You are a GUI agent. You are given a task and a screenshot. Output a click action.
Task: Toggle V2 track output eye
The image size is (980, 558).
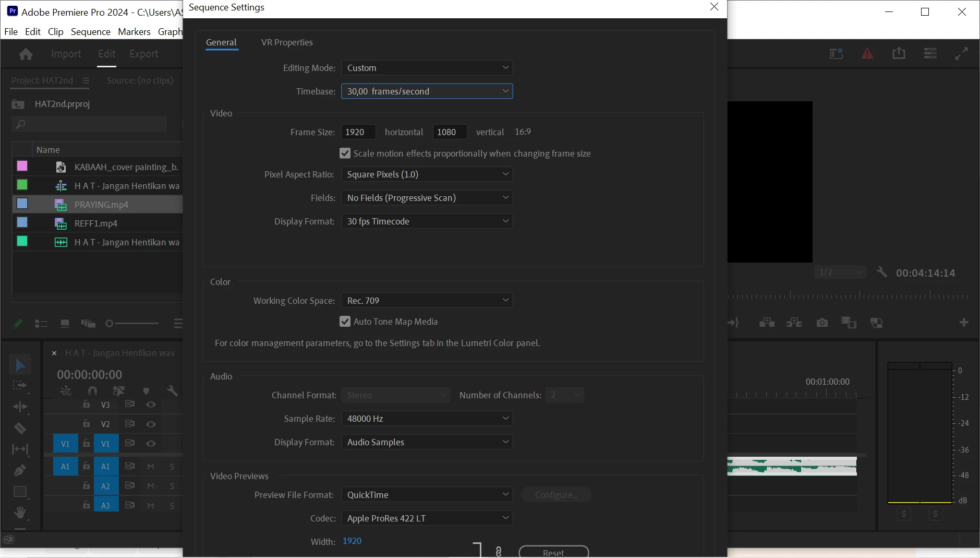pos(151,424)
